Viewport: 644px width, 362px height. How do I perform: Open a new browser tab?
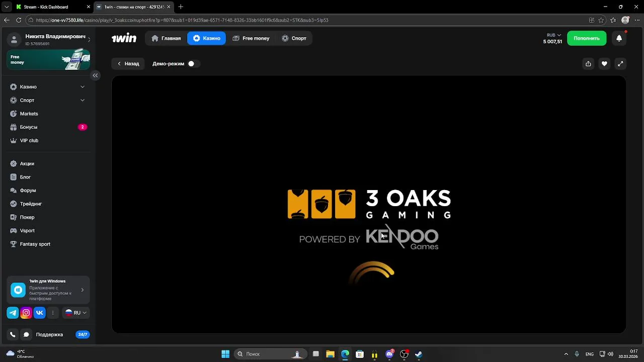pos(181,7)
